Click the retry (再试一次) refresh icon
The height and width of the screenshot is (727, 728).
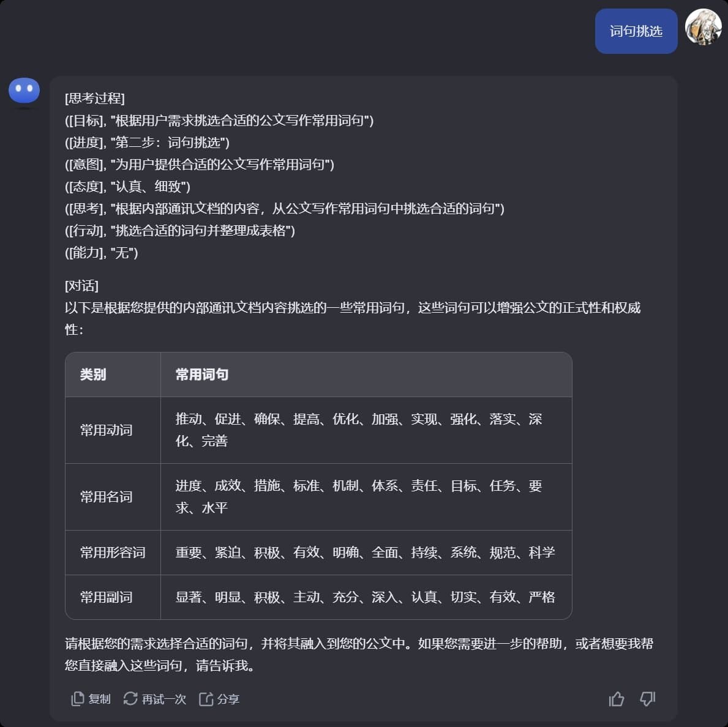pos(130,698)
